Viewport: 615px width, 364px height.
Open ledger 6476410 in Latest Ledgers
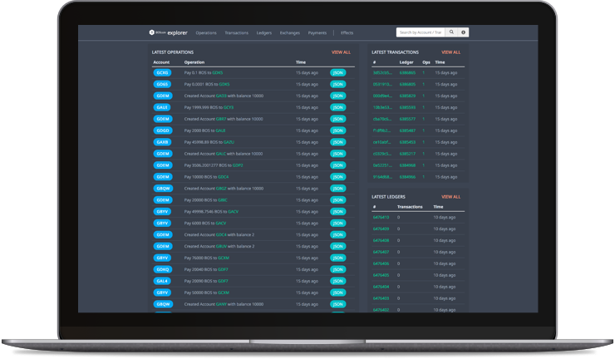click(x=381, y=217)
